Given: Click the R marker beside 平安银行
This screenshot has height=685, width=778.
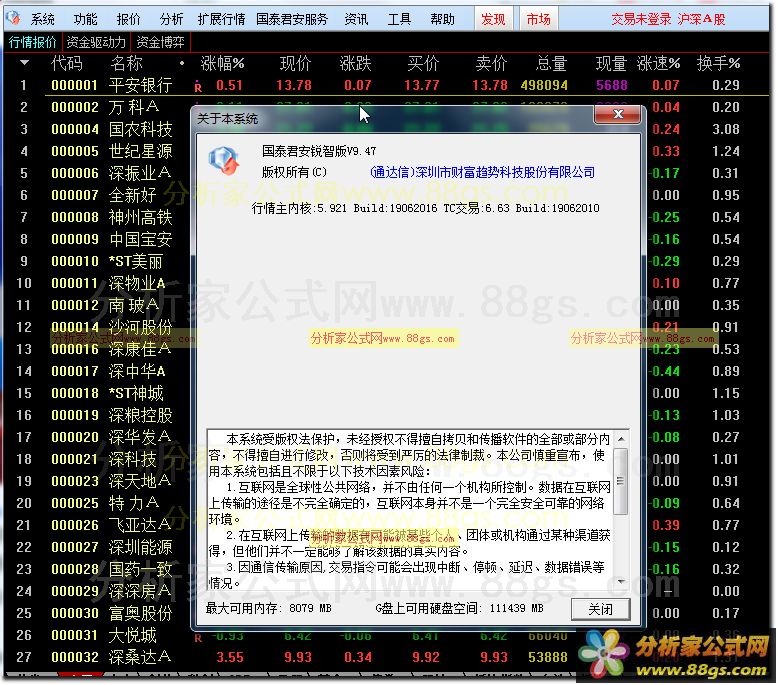Looking at the screenshot, I should click(198, 87).
